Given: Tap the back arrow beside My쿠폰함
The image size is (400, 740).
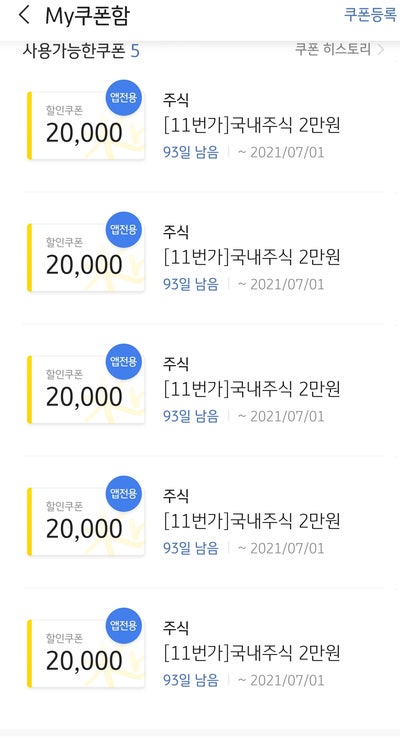Looking at the screenshot, I should (24, 15).
